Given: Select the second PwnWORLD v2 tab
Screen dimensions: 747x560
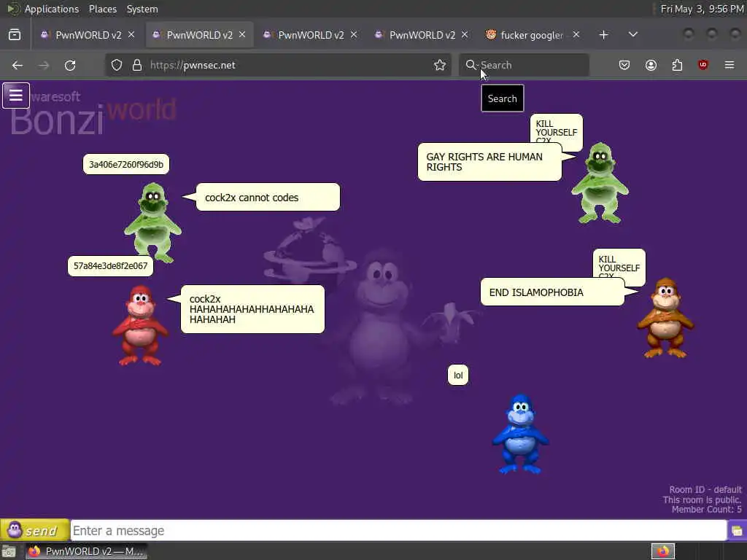Looking at the screenshot, I should click(x=200, y=35).
